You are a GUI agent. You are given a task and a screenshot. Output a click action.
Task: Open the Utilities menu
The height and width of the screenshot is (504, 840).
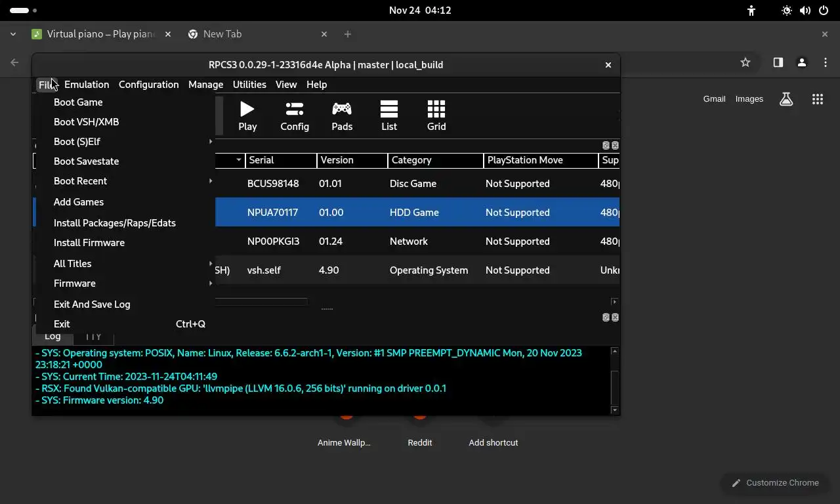pyautogui.click(x=249, y=85)
